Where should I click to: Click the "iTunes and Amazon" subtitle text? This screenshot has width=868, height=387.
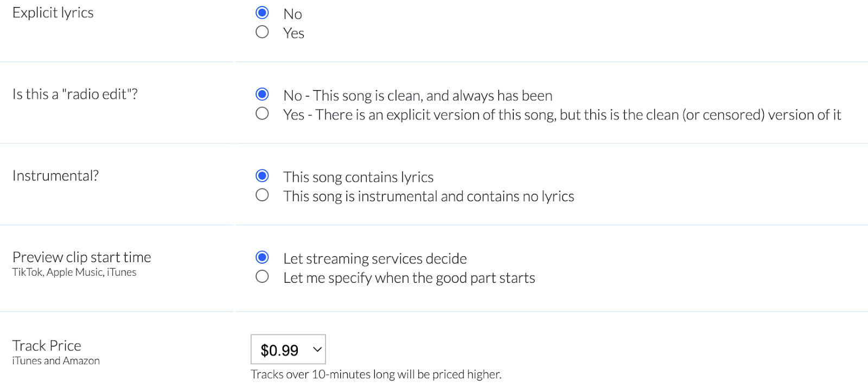tap(56, 361)
